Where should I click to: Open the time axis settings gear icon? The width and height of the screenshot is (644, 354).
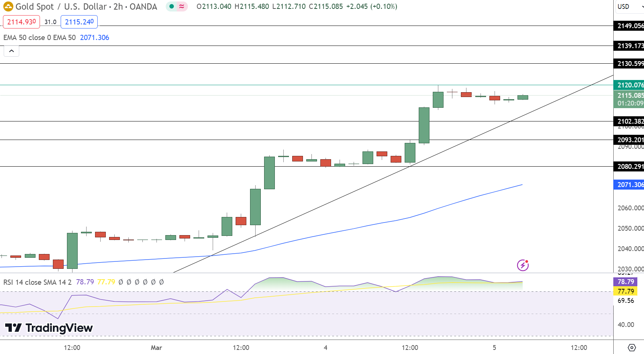click(x=632, y=347)
